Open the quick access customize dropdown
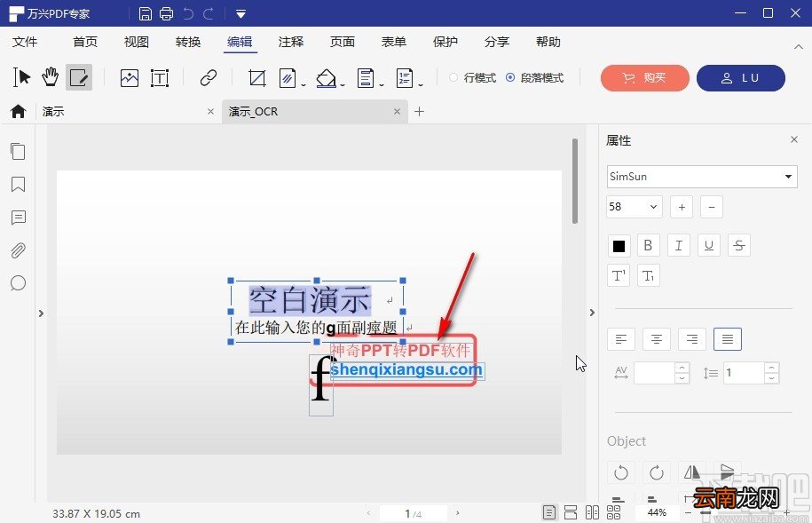812x523 pixels. (x=240, y=14)
